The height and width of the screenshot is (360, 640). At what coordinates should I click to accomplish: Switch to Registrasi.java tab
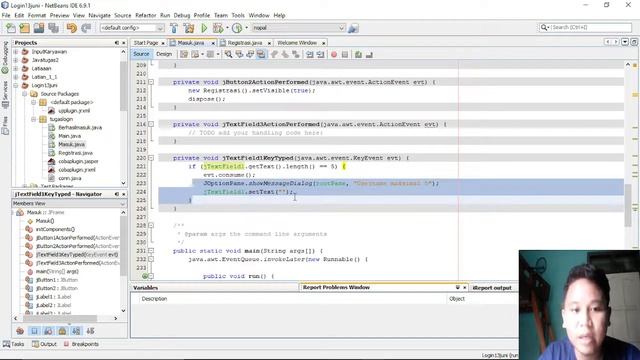[245, 43]
